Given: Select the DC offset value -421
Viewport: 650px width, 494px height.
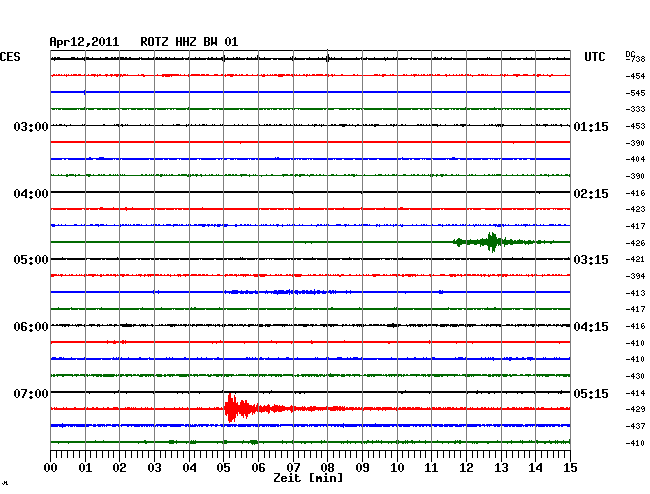Looking at the screenshot, I should (x=635, y=259).
